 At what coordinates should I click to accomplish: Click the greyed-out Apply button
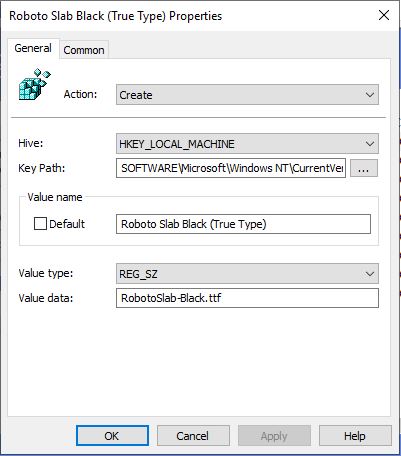pyautogui.click(x=274, y=435)
